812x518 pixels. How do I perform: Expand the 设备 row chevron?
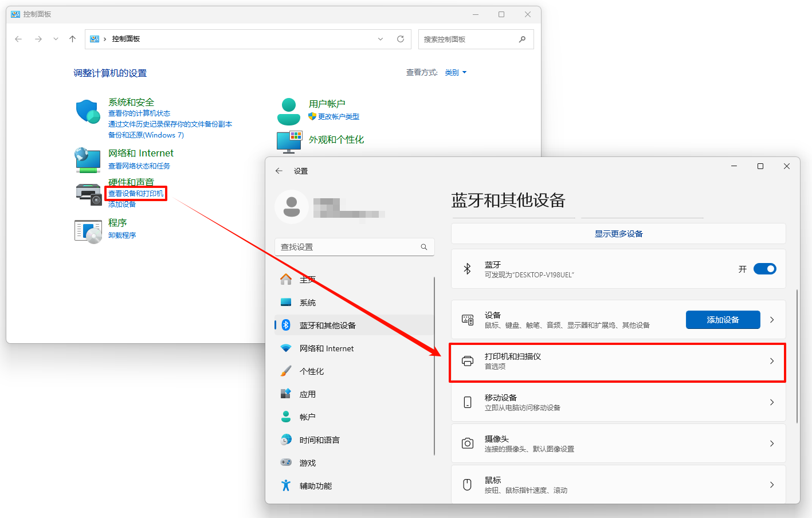tap(772, 320)
